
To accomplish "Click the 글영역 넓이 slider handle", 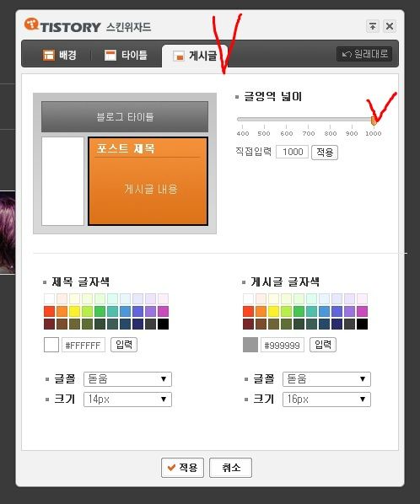I will click(x=374, y=121).
